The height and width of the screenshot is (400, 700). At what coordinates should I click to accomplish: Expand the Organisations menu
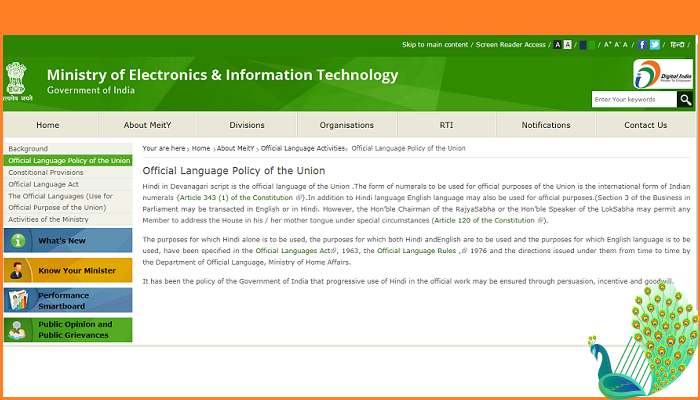click(346, 125)
